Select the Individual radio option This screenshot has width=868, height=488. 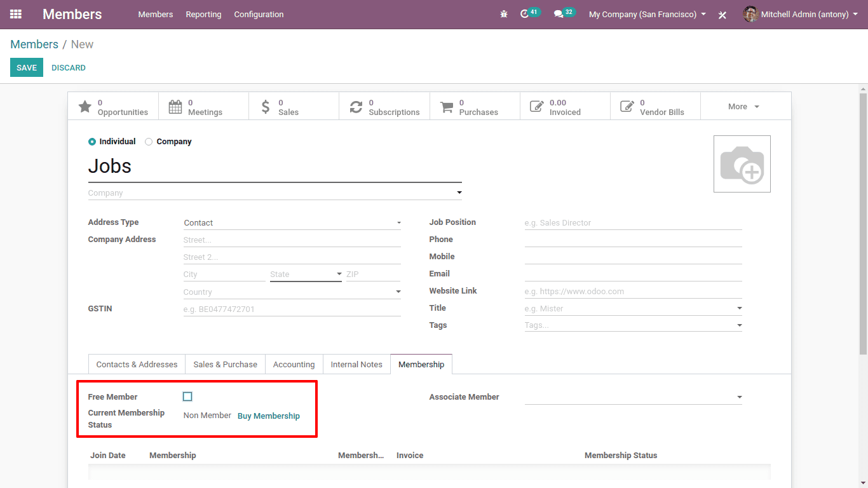click(92, 142)
